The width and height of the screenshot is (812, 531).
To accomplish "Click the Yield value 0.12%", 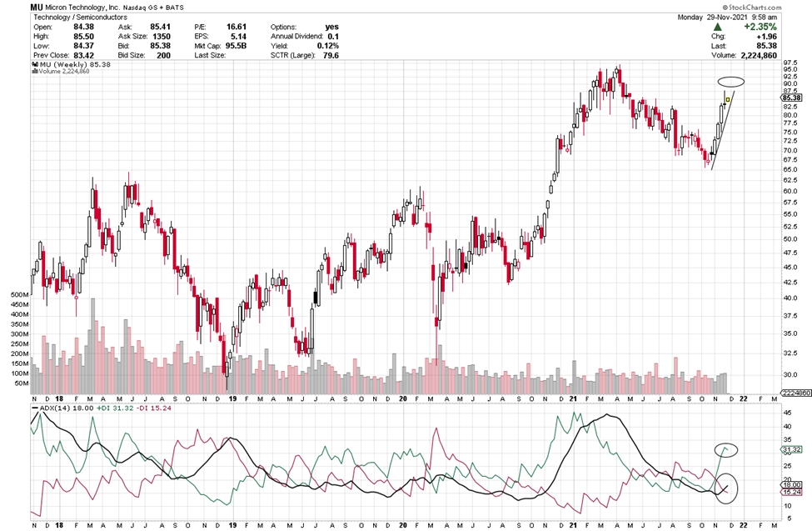I will (328, 46).
